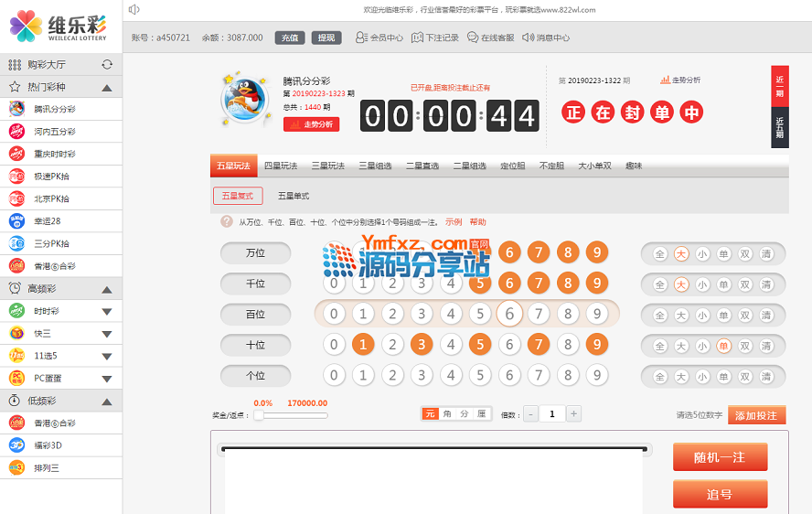Open 极速PK拾 icon in sidebar
The height and width of the screenshot is (514, 812).
16,177
